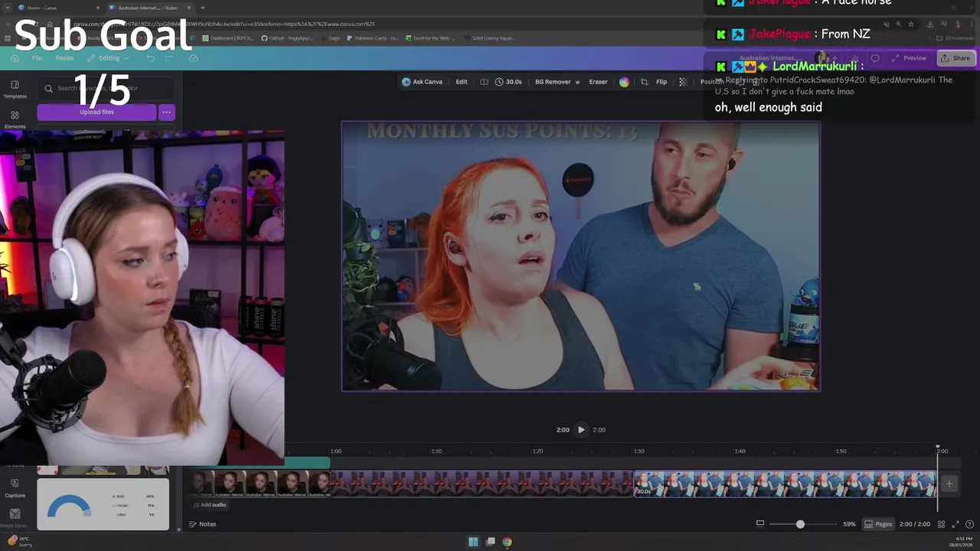The image size is (980, 551).
Task: Click the Flip button
Action: pyautogui.click(x=661, y=82)
